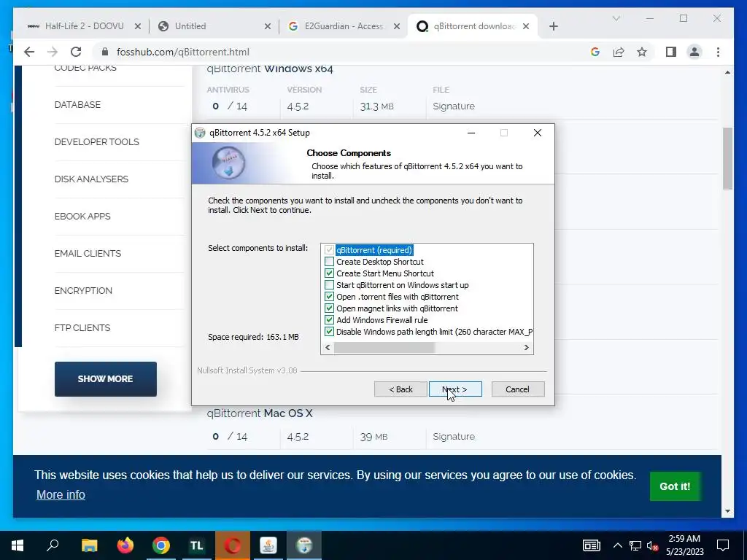Open taskbar search magnifier
747x560 pixels.
point(53,545)
